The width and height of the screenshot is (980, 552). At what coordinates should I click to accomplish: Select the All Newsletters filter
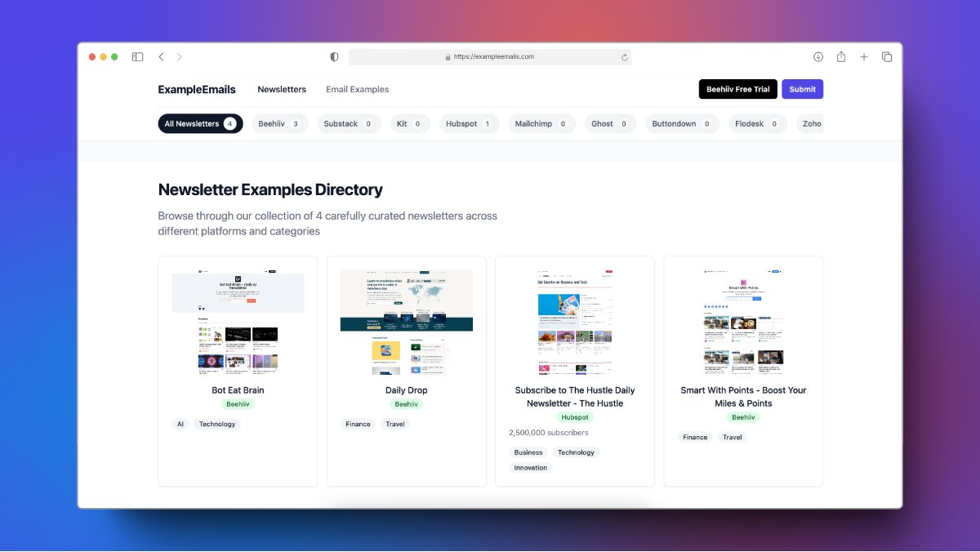(200, 123)
